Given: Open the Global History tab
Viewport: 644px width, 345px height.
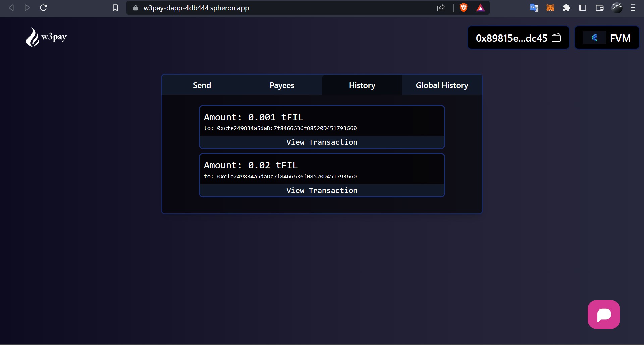Looking at the screenshot, I should pos(442,85).
